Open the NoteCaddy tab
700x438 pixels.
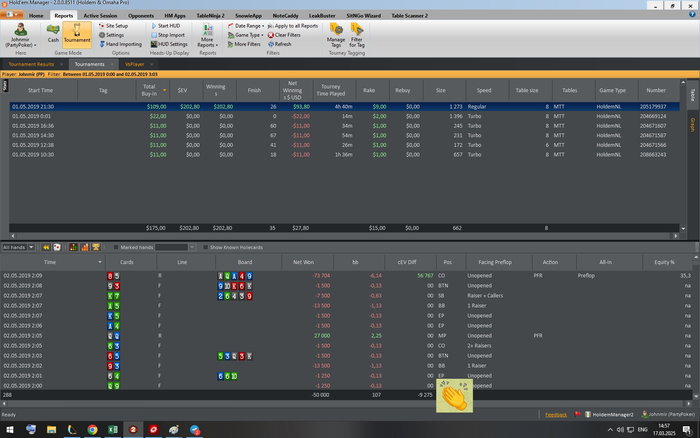point(285,16)
